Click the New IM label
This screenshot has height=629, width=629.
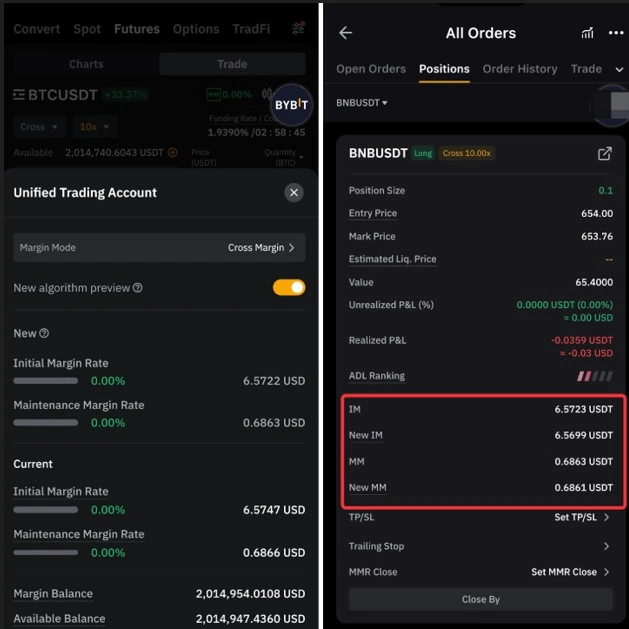[x=365, y=435]
